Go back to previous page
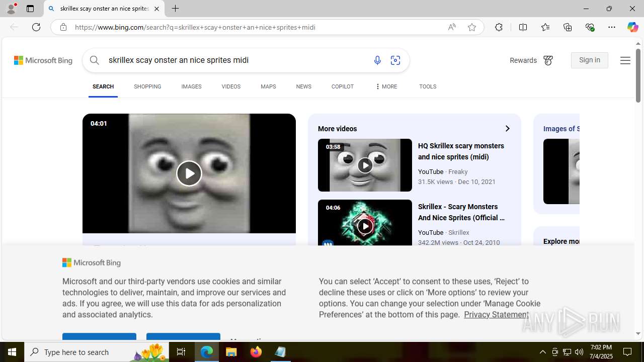644x362 pixels. coord(14,27)
